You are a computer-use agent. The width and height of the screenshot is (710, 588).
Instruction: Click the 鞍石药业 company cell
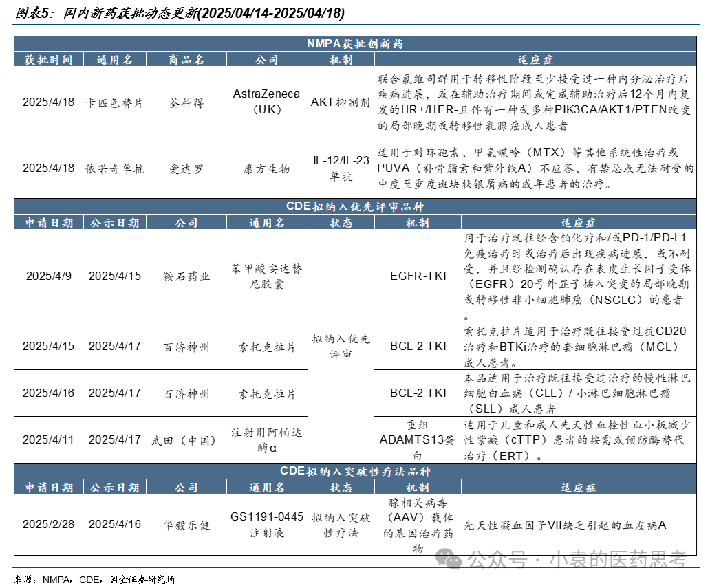pyautogui.click(x=186, y=276)
